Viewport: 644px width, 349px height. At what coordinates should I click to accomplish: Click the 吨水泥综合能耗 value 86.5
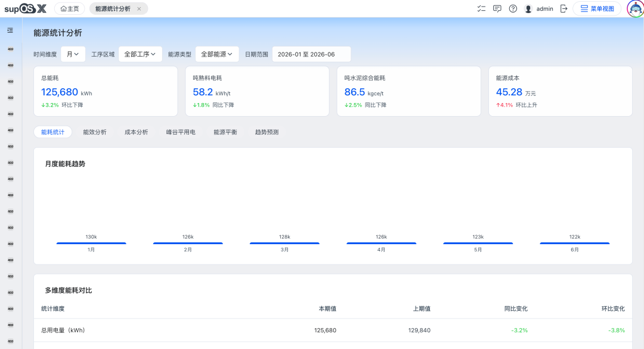[354, 92]
